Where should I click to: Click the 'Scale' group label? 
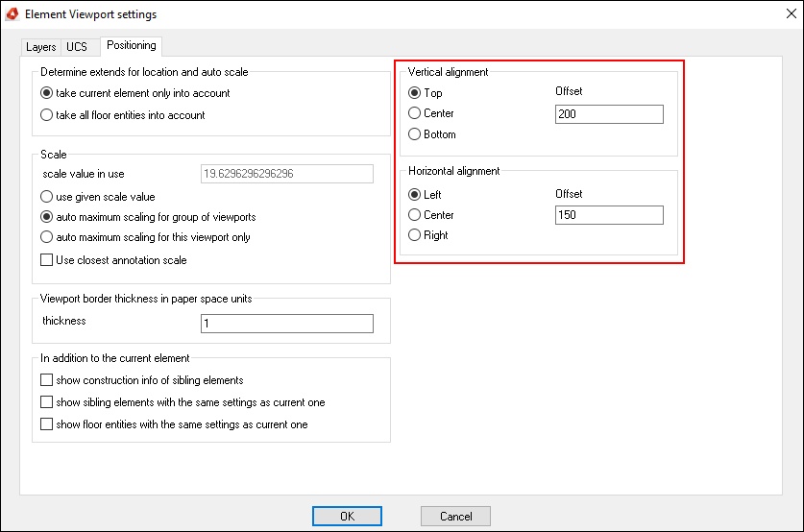[54, 155]
